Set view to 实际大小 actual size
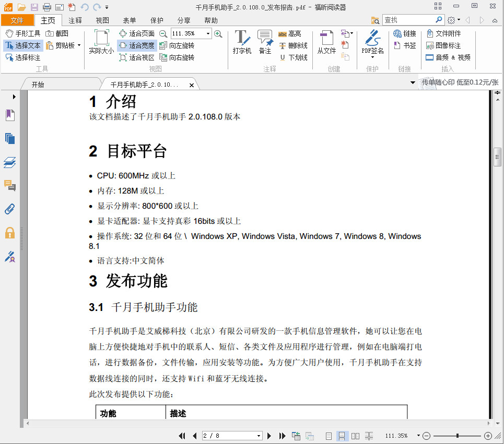504x444 pixels. click(x=101, y=42)
